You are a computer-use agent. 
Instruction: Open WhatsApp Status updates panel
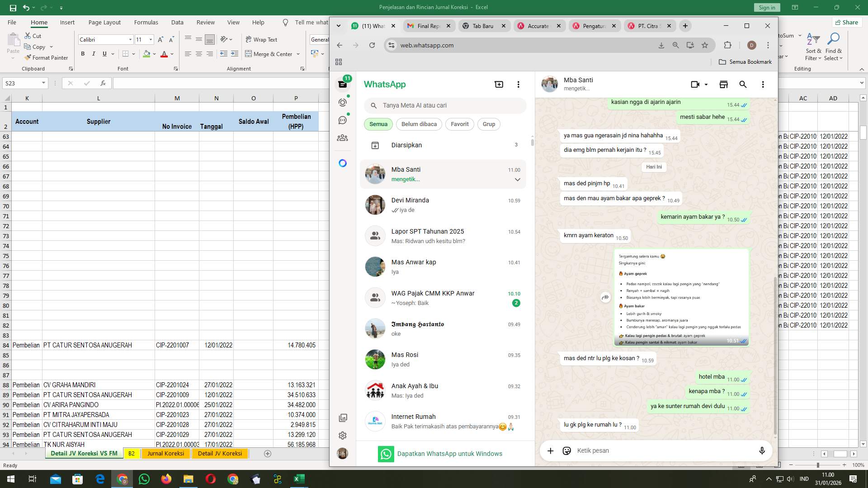pyautogui.click(x=342, y=103)
